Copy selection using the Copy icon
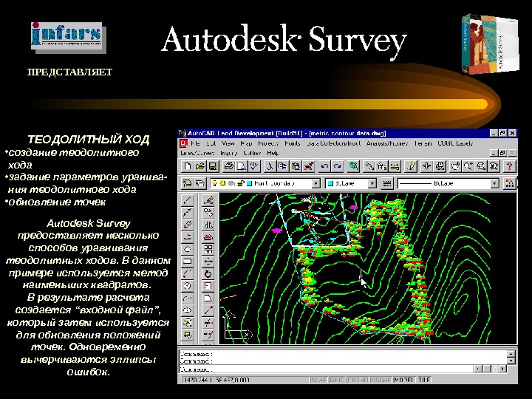532x399 pixels. click(282, 166)
